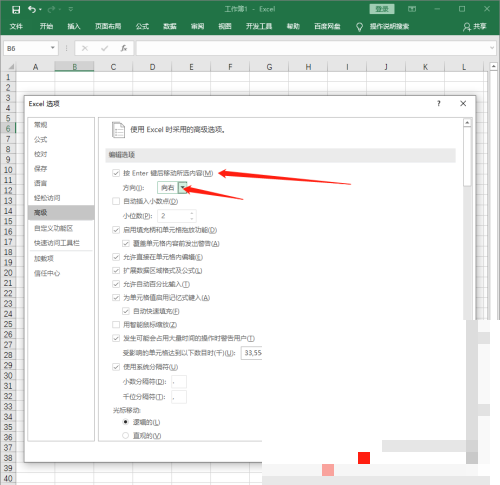500x485 pixels.
Task: Click the 共享 share button
Action: point(475,27)
